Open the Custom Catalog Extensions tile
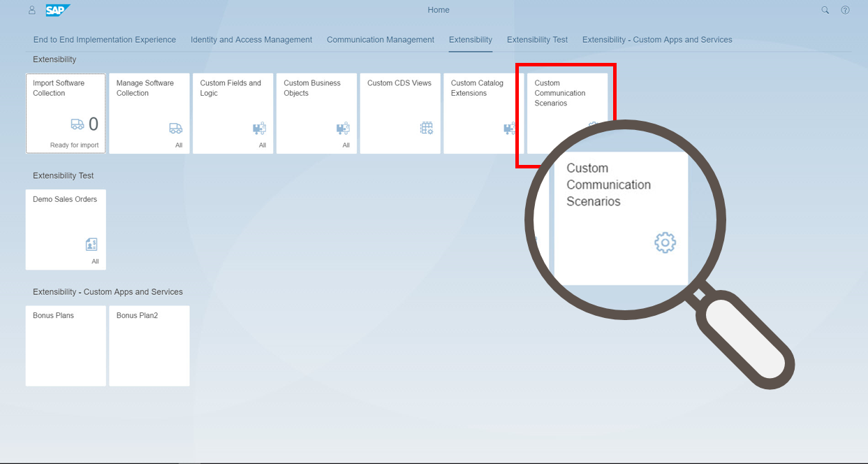 pos(484,113)
